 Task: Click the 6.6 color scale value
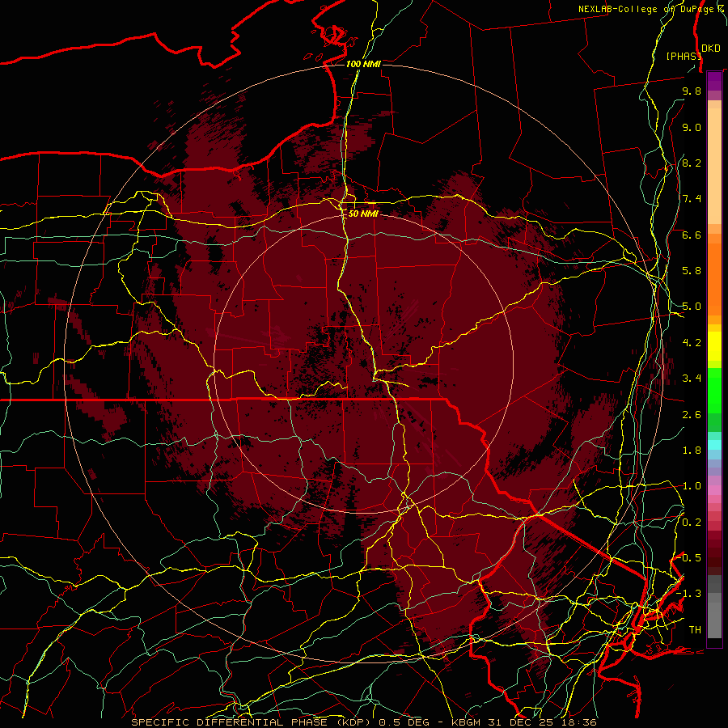point(692,235)
